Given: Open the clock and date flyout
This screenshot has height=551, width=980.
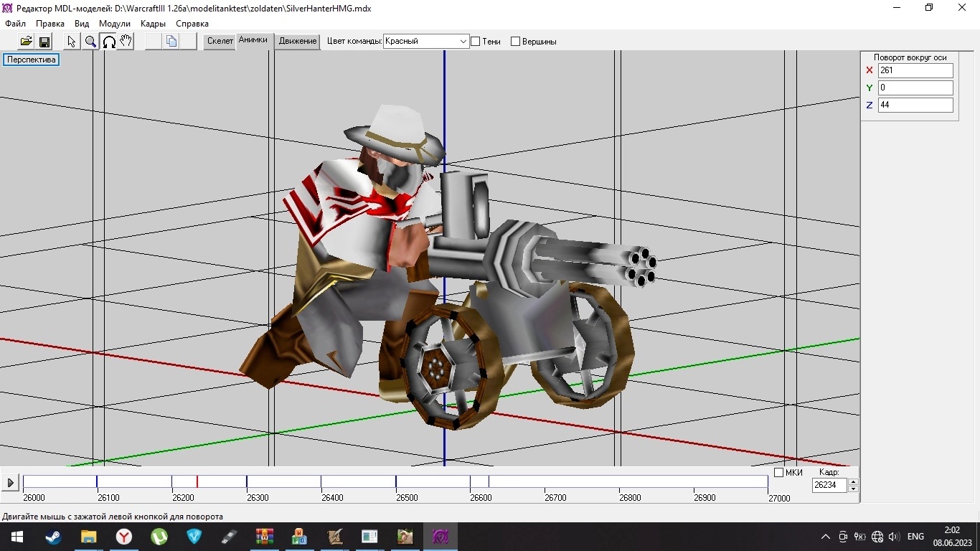Looking at the screenshot, I should click(x=952, y=537).
